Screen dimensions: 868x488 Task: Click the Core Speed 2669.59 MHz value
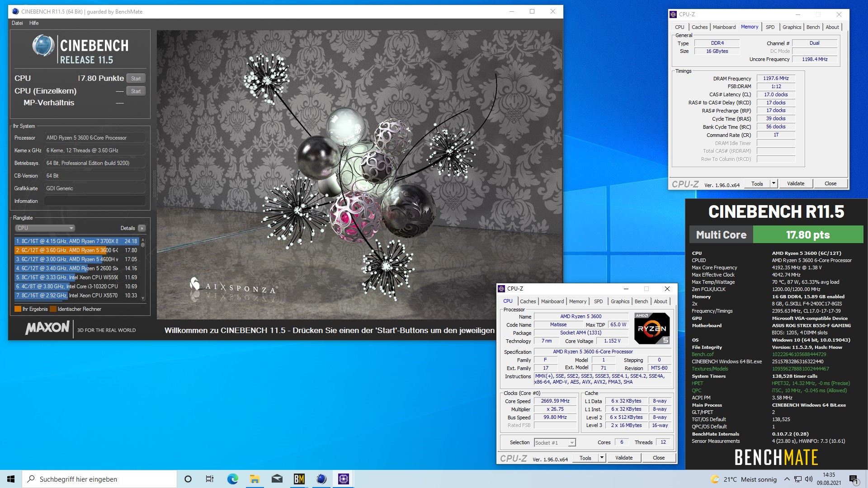coord(555,401)
